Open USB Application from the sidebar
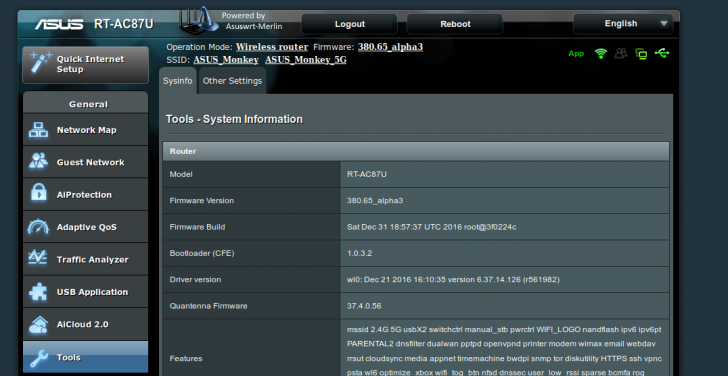The height and width of the screenshot is (376, 728). click(85, 292)
